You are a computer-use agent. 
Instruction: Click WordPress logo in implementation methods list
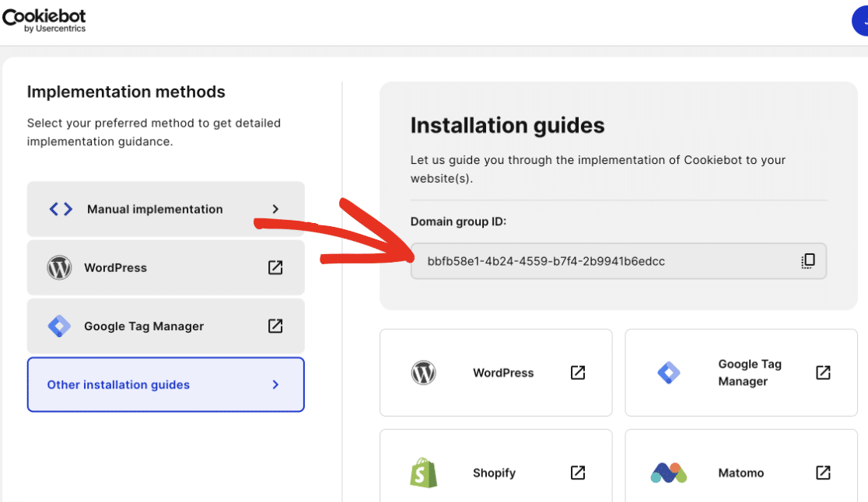pos(59,267)
